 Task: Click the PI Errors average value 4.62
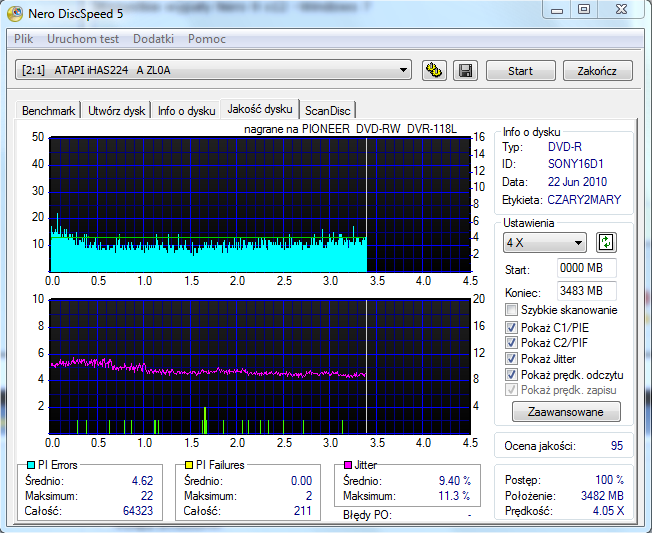click(142, 481)
